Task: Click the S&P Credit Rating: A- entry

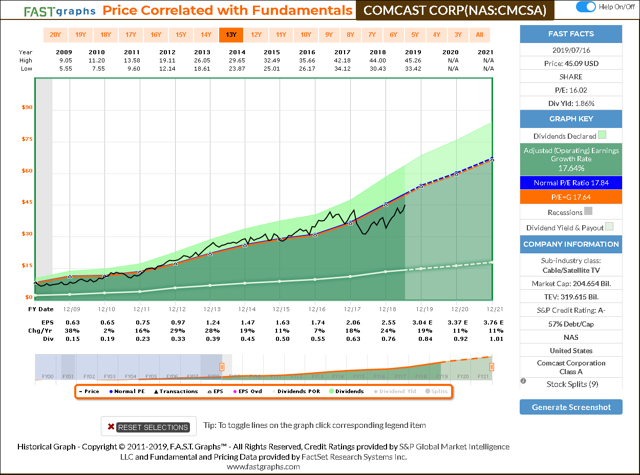Action: [x=571, y=311]
